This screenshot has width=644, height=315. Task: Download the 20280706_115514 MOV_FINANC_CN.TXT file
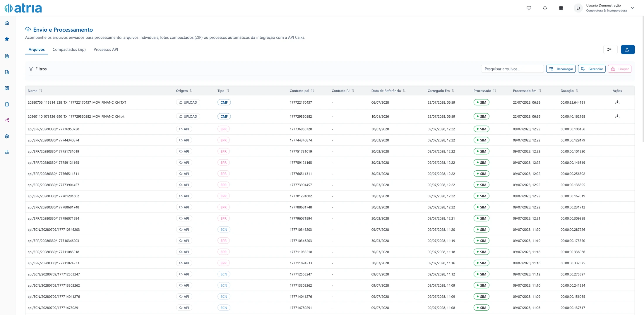coord(617,102)
